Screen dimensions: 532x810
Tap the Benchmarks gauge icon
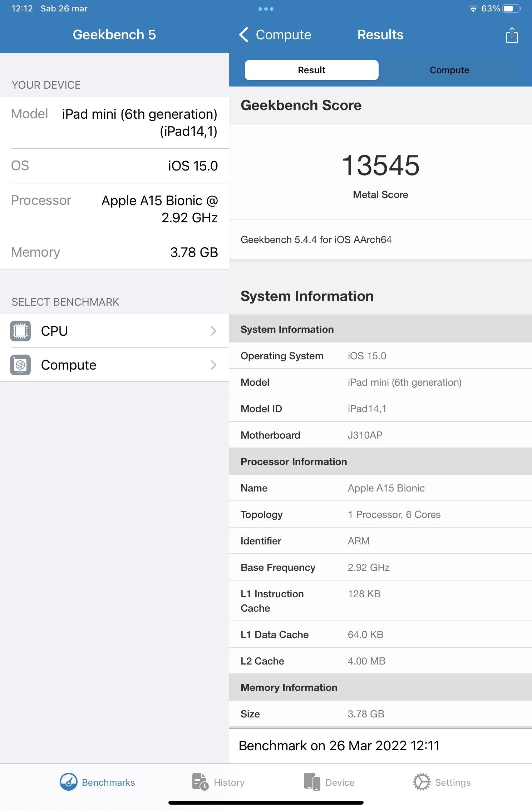pos(68,782)
